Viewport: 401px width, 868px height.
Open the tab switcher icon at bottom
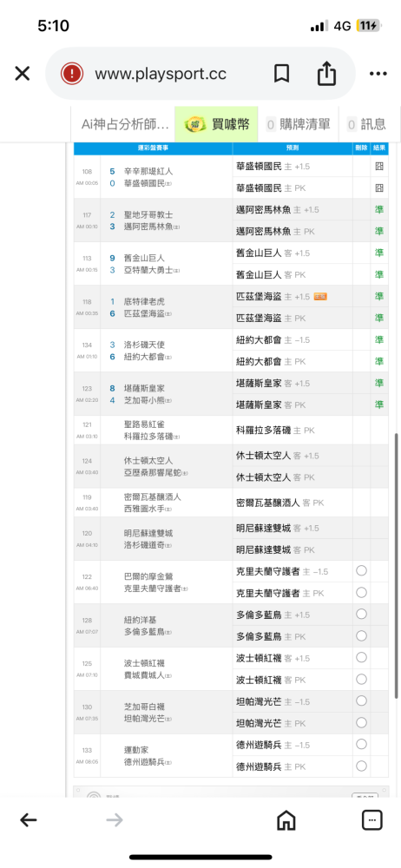coord(371,820)
